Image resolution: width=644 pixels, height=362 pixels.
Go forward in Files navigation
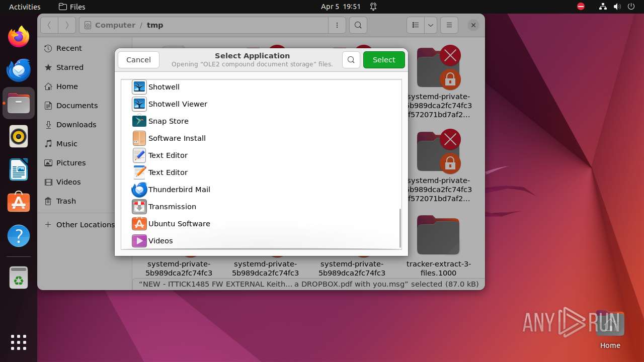67,25
